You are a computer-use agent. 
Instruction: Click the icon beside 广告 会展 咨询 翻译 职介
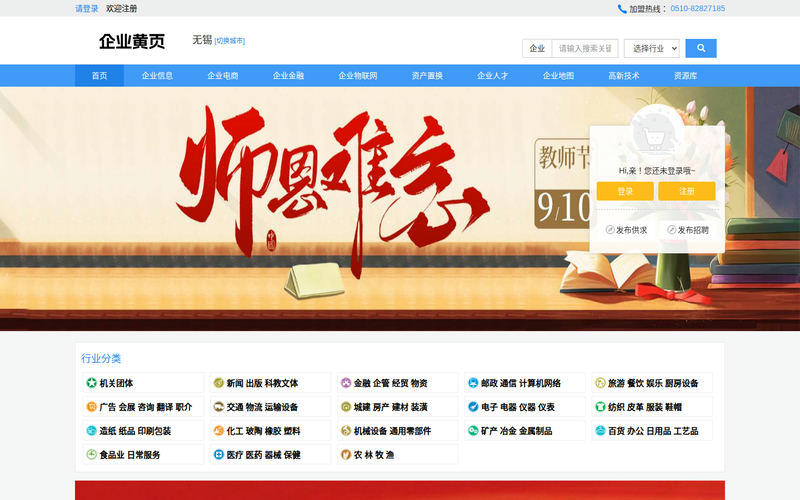click(x=91, y=407)
